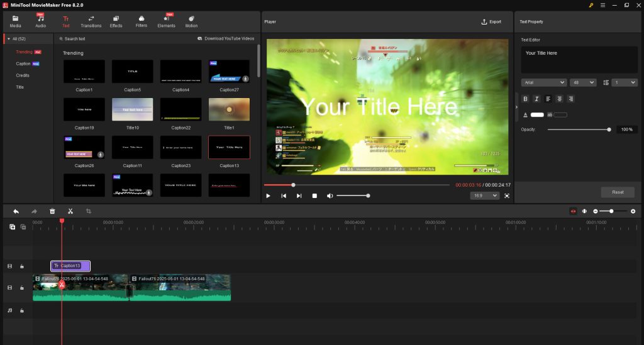Screen dimensions: 644x345
Task: Zoom in the timeline
Action: (633, 211)
